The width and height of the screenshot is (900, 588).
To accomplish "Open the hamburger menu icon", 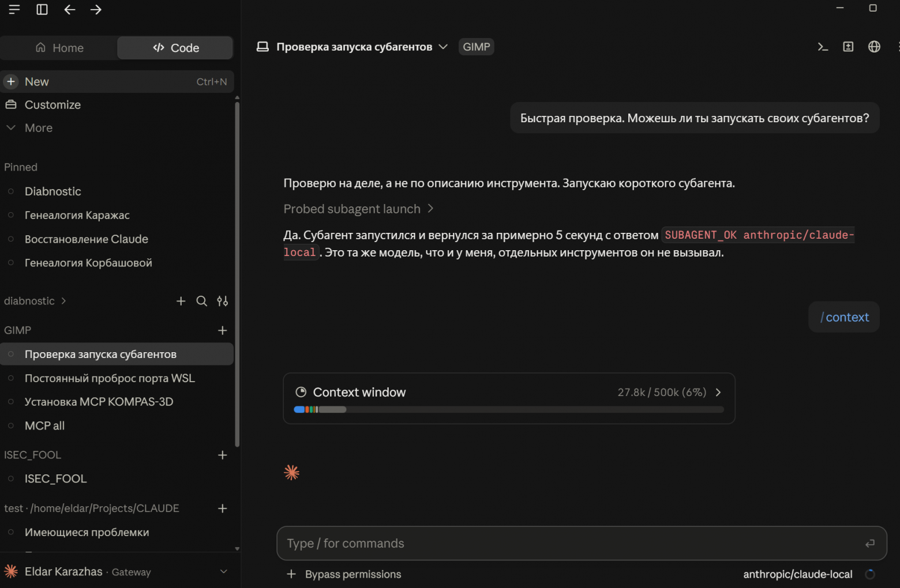I will click(14, 10).
